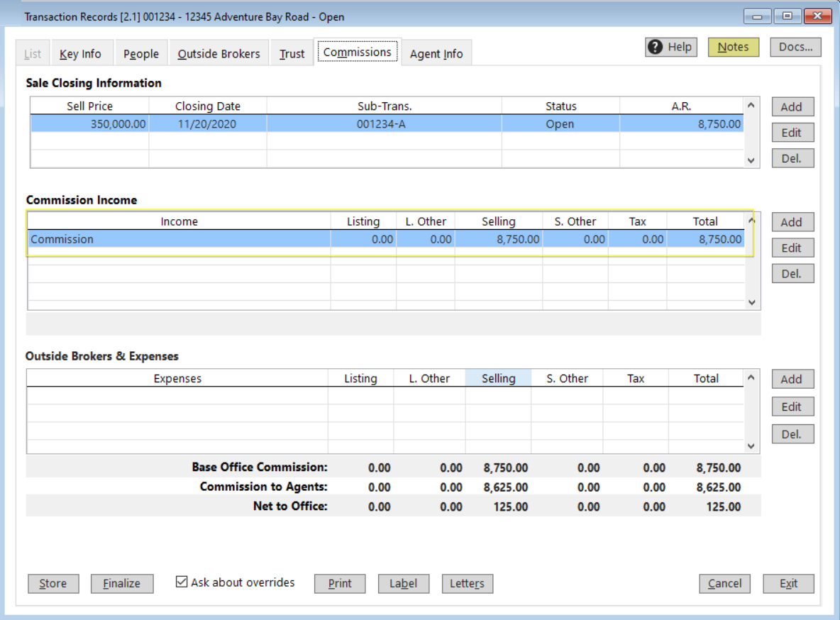Open the Docs dialog
840x620 pixels.
[795, 47]
